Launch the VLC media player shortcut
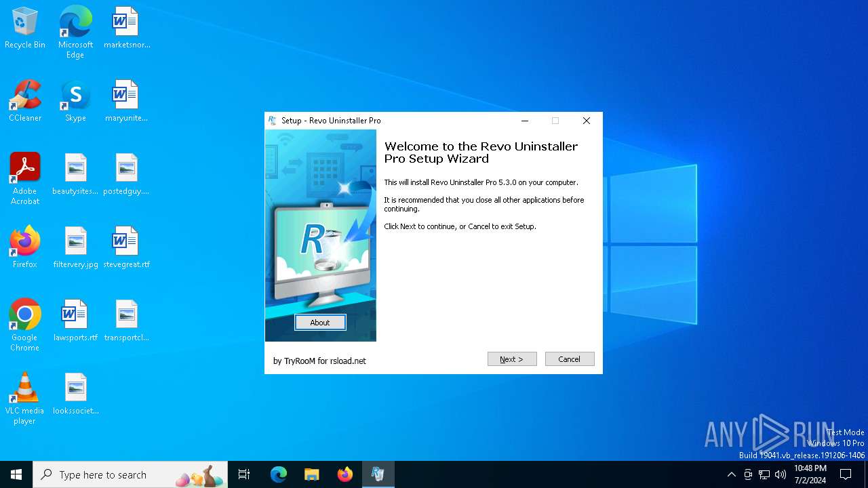This screenshot has width=868, height=488. 25,399
